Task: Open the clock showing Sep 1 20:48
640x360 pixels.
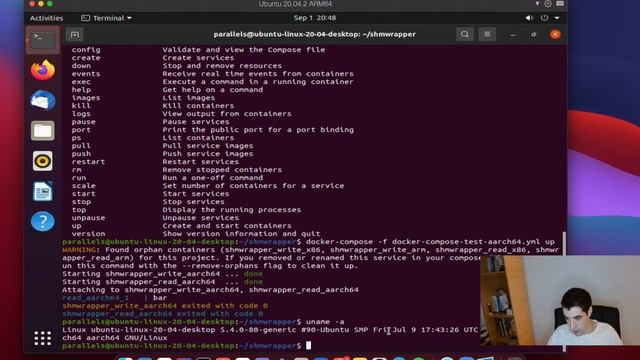Action: (315, 18)
